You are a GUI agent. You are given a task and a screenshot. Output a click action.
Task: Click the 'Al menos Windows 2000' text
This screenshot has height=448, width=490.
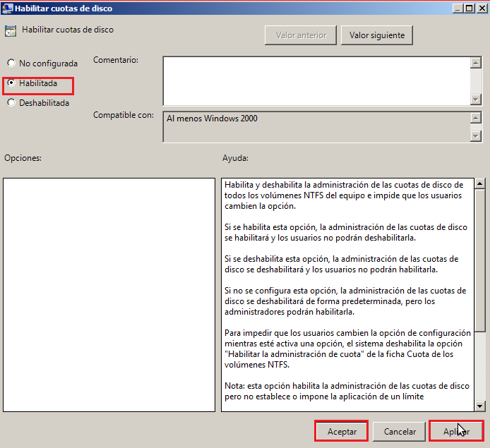pyautogui.click(x=212, y=119)
